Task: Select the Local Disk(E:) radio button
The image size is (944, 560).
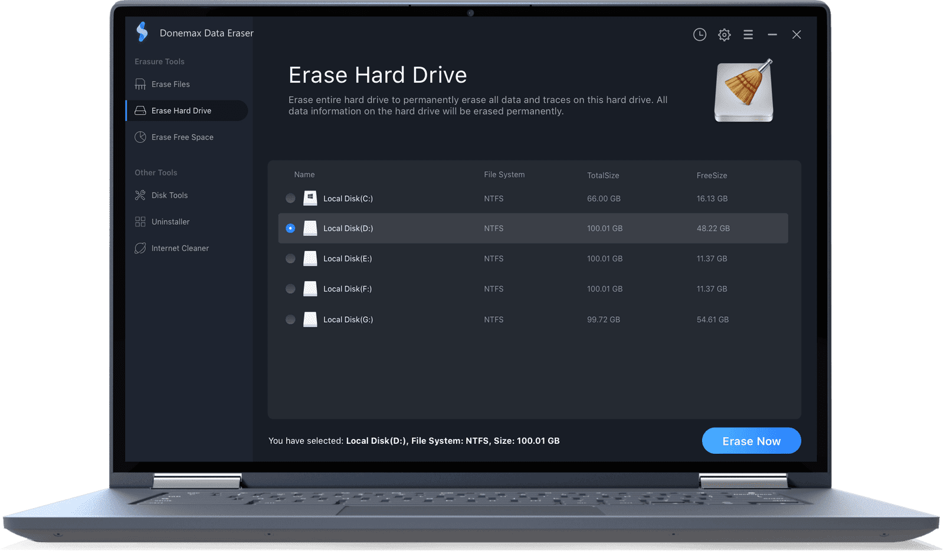Action: (x=290, y=258)
